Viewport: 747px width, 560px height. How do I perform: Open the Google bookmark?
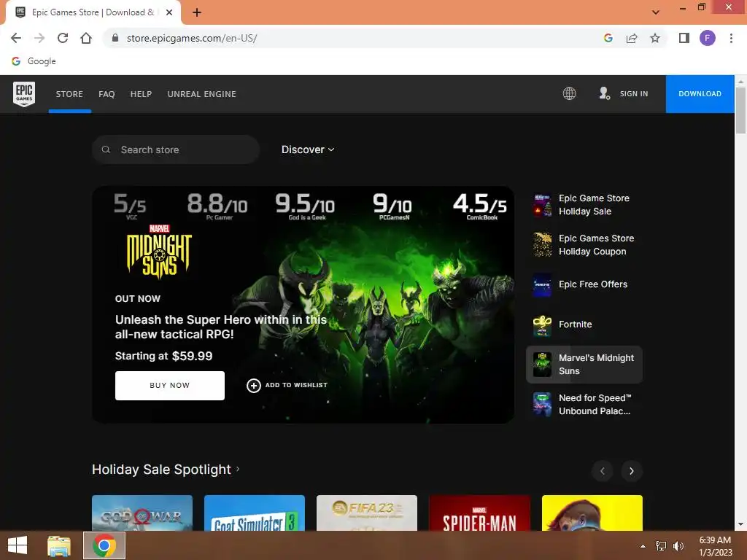tap(34, 61)
